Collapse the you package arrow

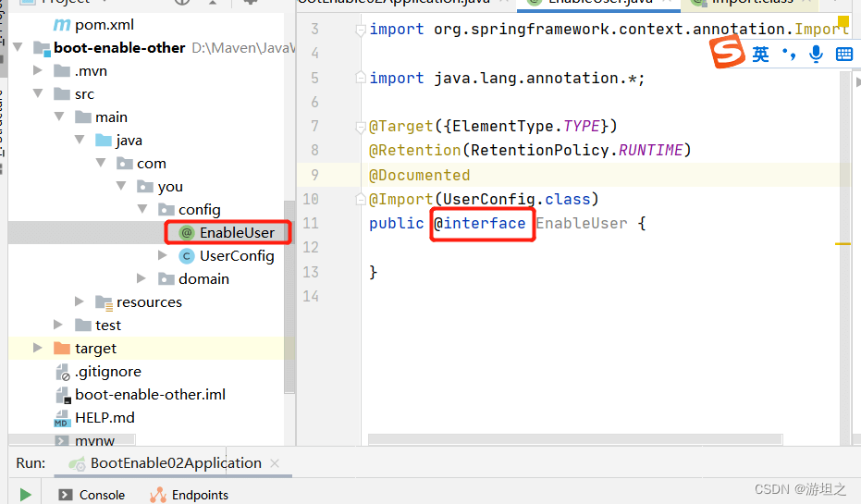[x=121, y=186]
